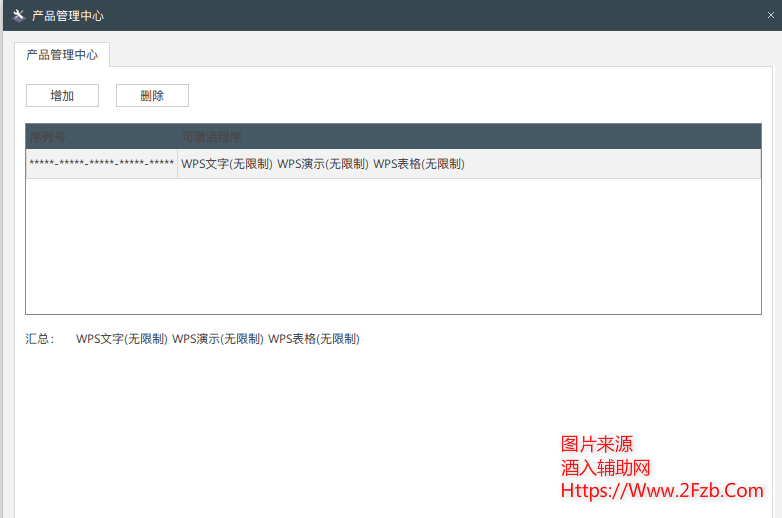Click the 汇总 summary text line
Screen dimensions: 782x518
tap(193, 339)
